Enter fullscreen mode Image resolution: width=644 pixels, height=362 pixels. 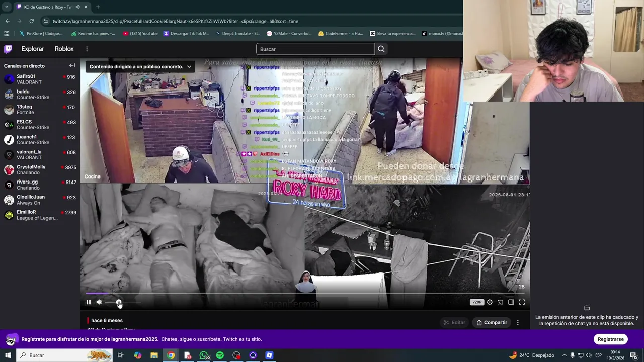522,302
